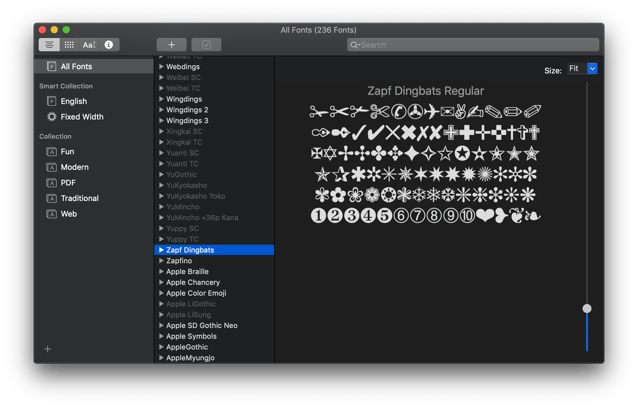
Task: Switch to repertoire grid view icon
Action: click(69, 45)
